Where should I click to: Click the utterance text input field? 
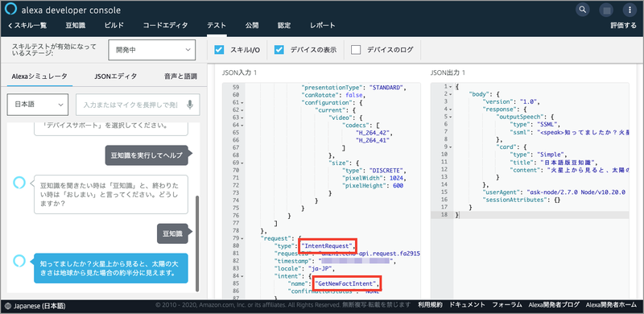(x=138, y=105)
